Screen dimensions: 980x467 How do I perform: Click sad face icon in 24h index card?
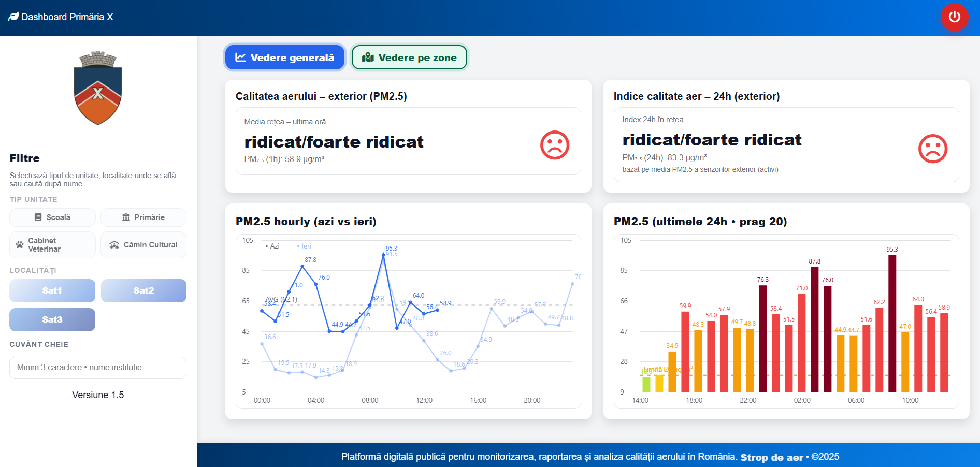932,149
